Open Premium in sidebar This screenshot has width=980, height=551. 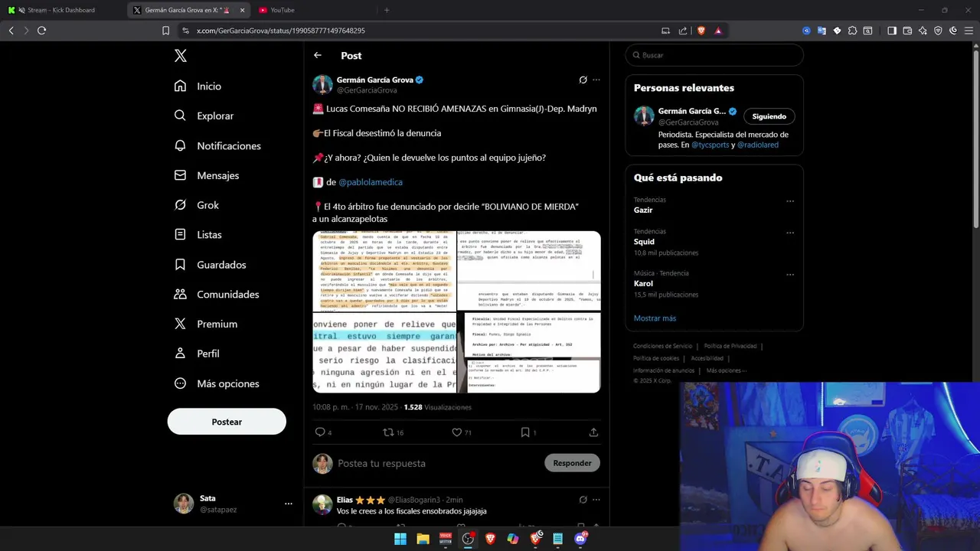(x=206, y=324)
